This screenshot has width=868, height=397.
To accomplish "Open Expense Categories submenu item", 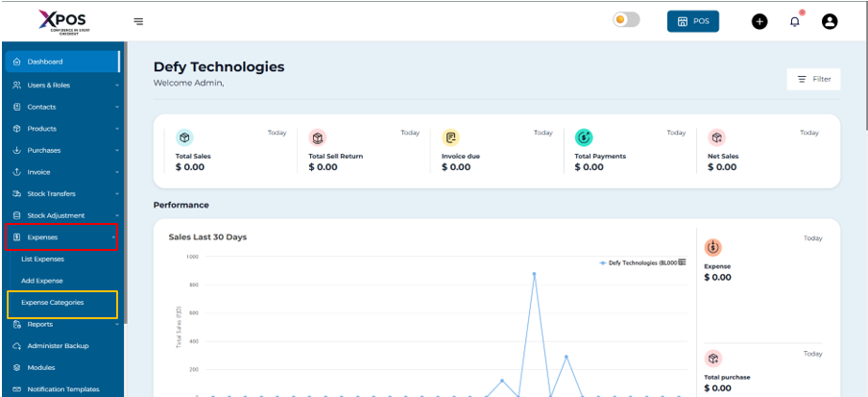I will pyautogui.click(x=53, y=303).
